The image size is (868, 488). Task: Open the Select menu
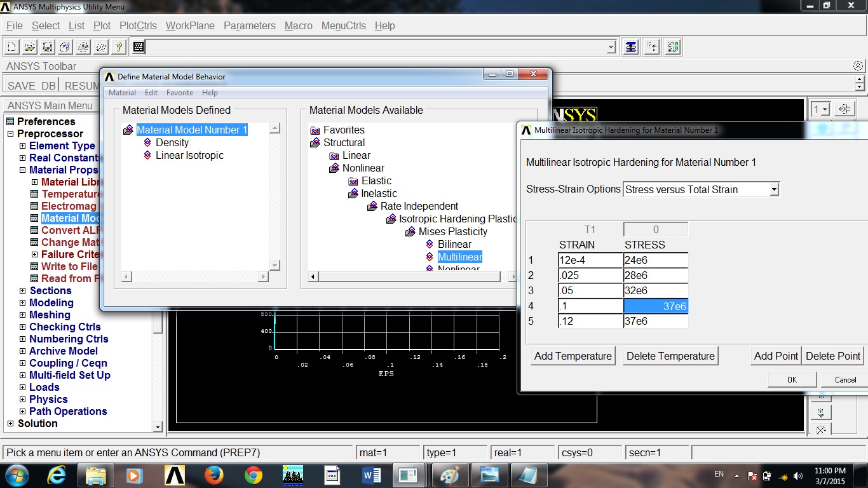click(x=46, y=25)
